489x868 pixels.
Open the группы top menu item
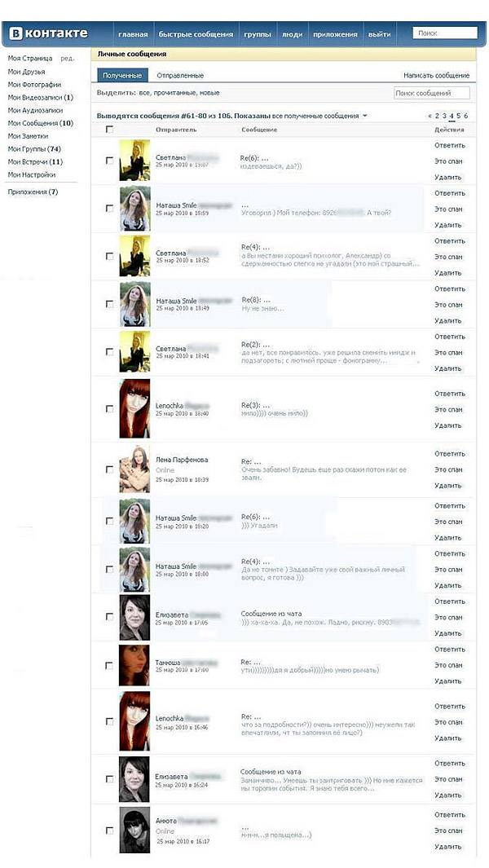(x=258, y=34)
